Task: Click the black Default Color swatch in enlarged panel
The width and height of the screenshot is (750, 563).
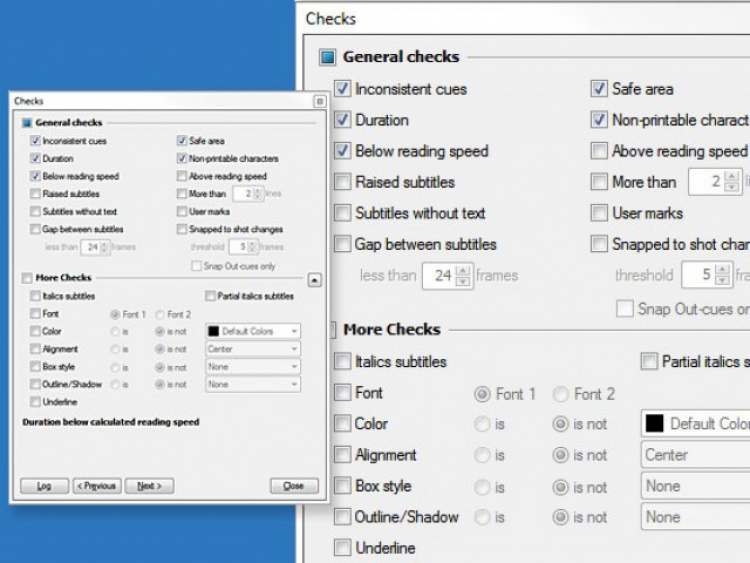Action: click(654, 423)
